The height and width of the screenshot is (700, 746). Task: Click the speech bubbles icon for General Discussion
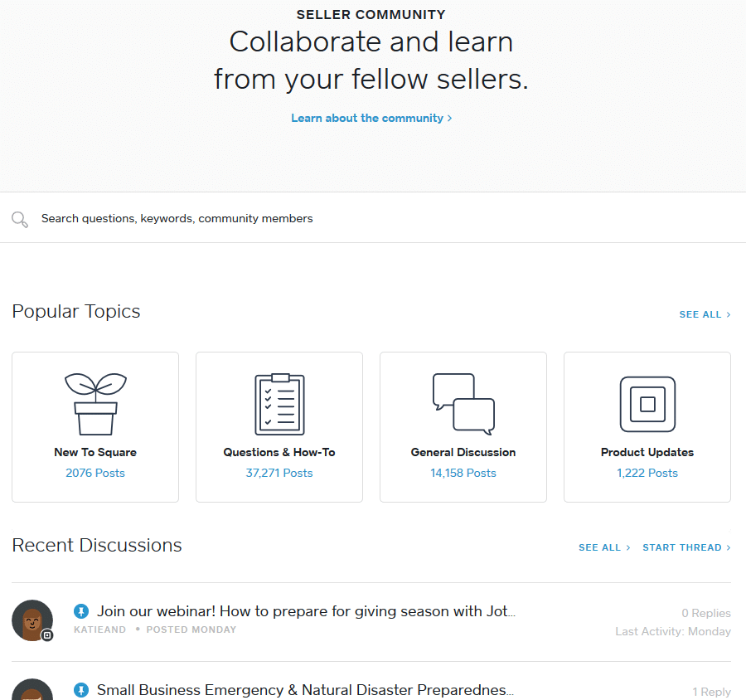tap(463, 404)
